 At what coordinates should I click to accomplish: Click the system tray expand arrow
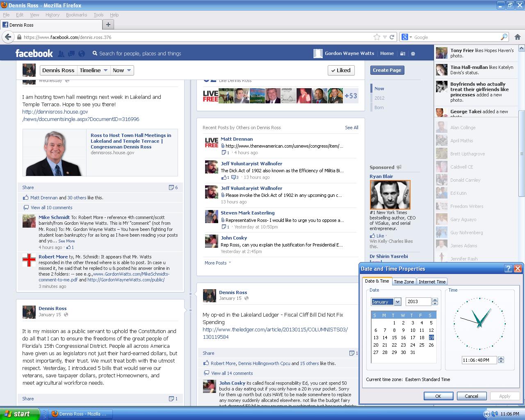coord(486,414)
